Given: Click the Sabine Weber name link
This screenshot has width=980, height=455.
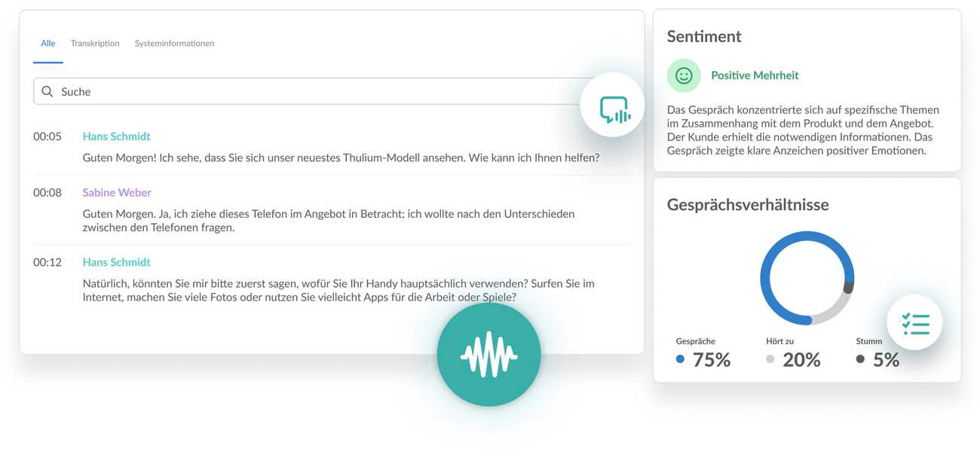Looking at the screenshot, I should [116, 192].
